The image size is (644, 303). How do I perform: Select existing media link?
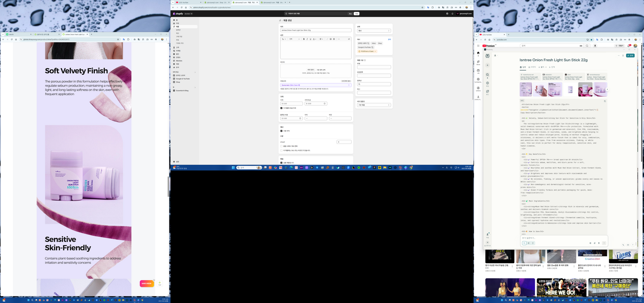tap(321, 70)
